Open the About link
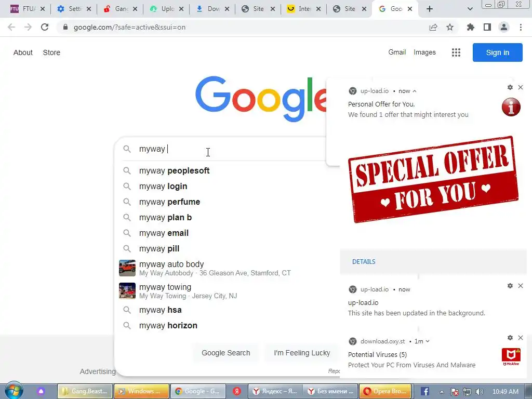This screenshot has width=532, height=399. click(x=23, y=52)
